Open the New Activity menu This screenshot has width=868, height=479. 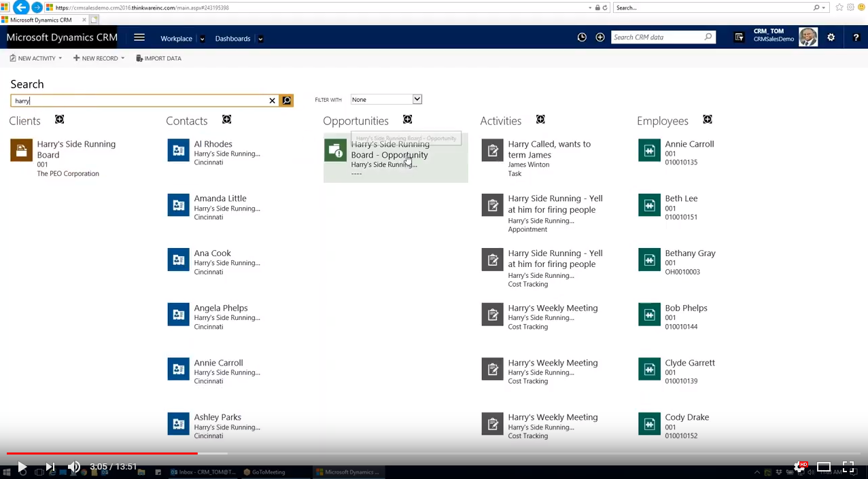point(36,58)
